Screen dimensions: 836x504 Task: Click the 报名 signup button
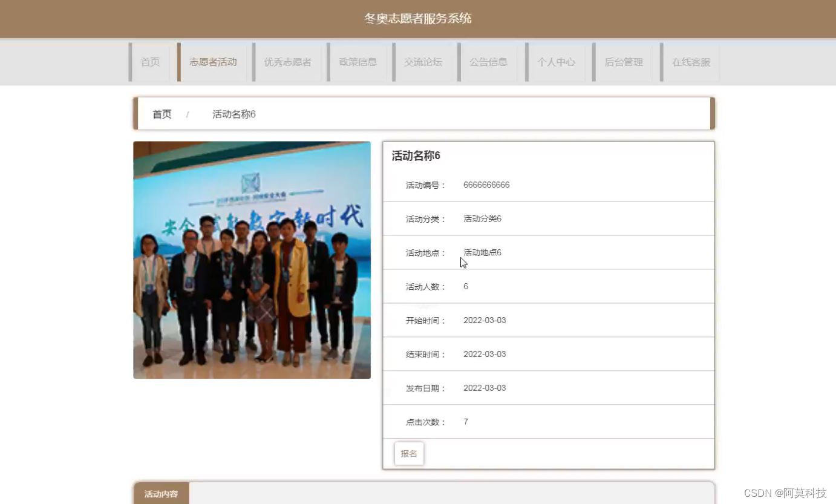click(x=409, y=453)
